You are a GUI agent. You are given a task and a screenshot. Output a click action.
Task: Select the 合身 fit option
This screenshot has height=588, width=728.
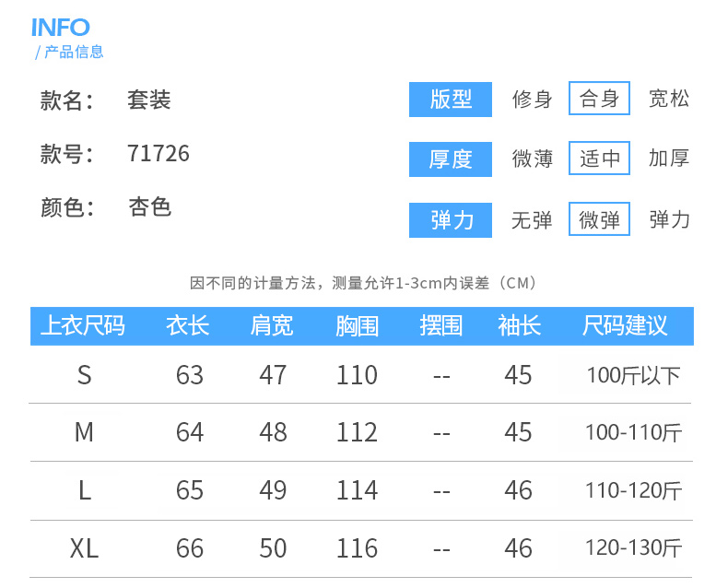[599, 99]
